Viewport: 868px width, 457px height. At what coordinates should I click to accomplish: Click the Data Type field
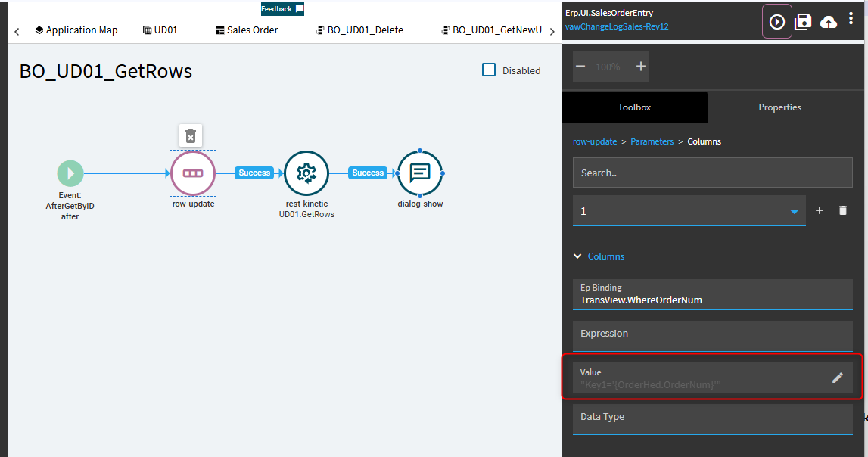[x=712, y=419]
